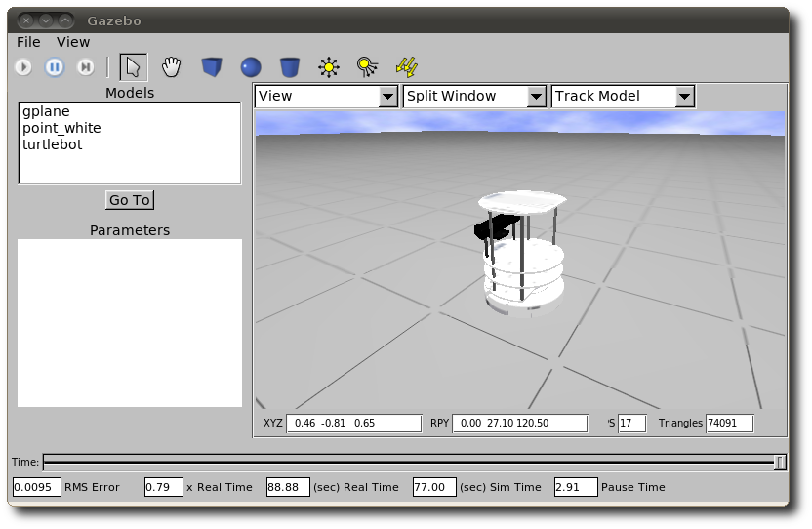The height and width of the screenshot is (529, 812).
Task: Add a spot light
Action: click(367, 67)
